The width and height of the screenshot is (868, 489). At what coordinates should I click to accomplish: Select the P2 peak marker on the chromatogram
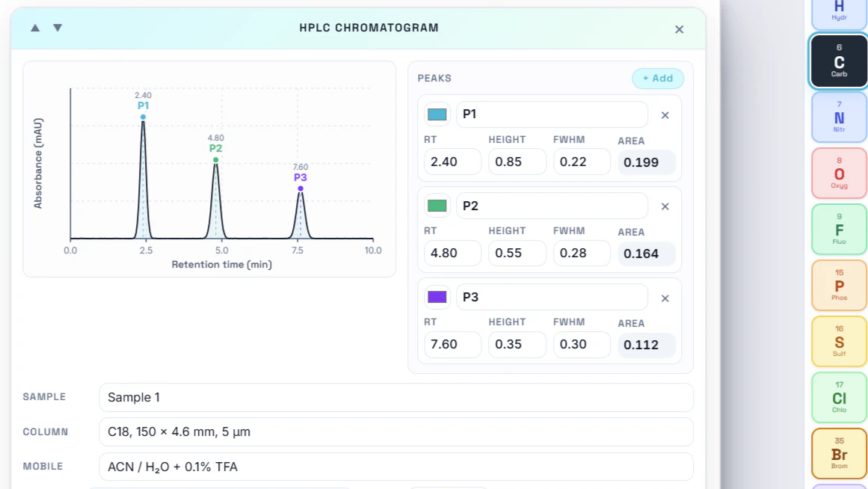(x=216, y=160)
